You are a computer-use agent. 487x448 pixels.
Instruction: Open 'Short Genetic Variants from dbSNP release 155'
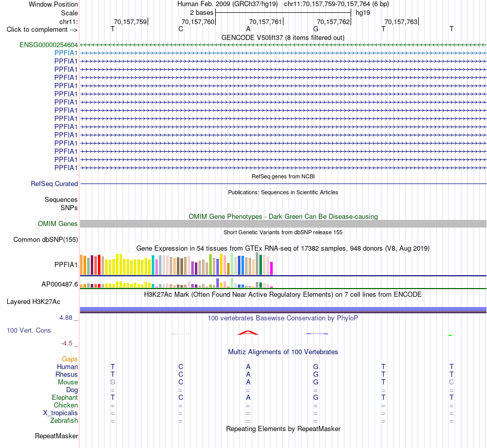(x=283, y=232)
